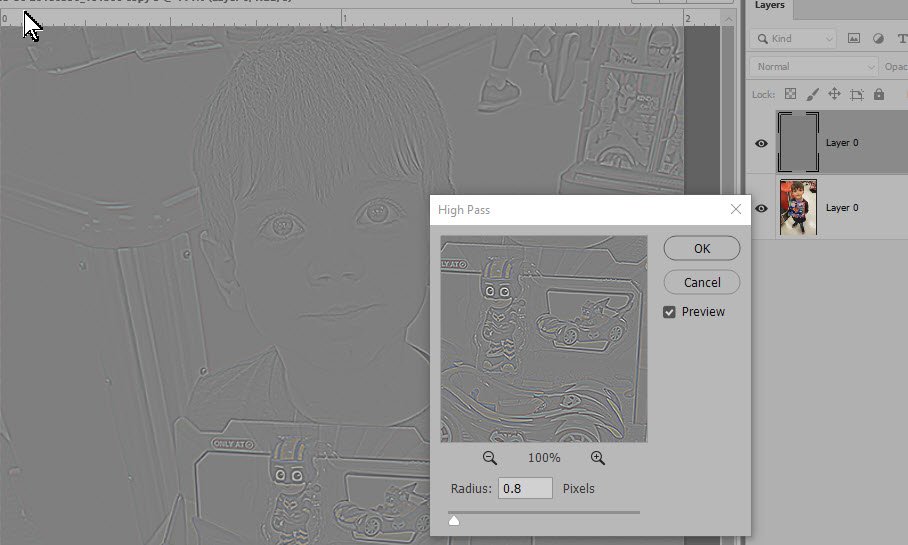
Task: Open the Kind filter dropdown
Action: click(x=794, y=39)
